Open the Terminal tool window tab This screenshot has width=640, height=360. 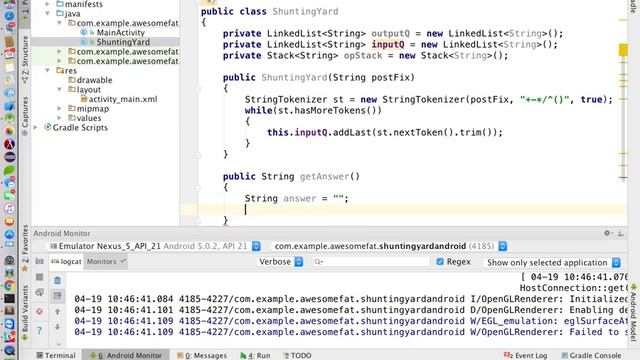coord(56,356)
